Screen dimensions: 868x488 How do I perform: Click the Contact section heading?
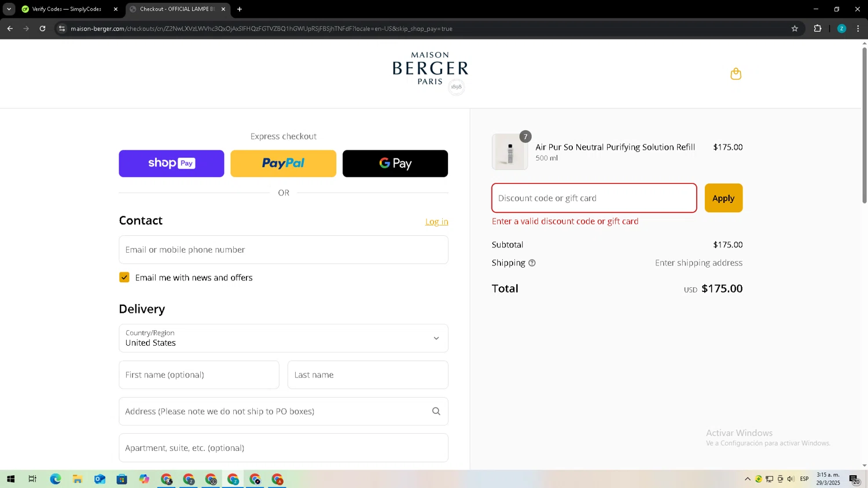click(141, 220)
